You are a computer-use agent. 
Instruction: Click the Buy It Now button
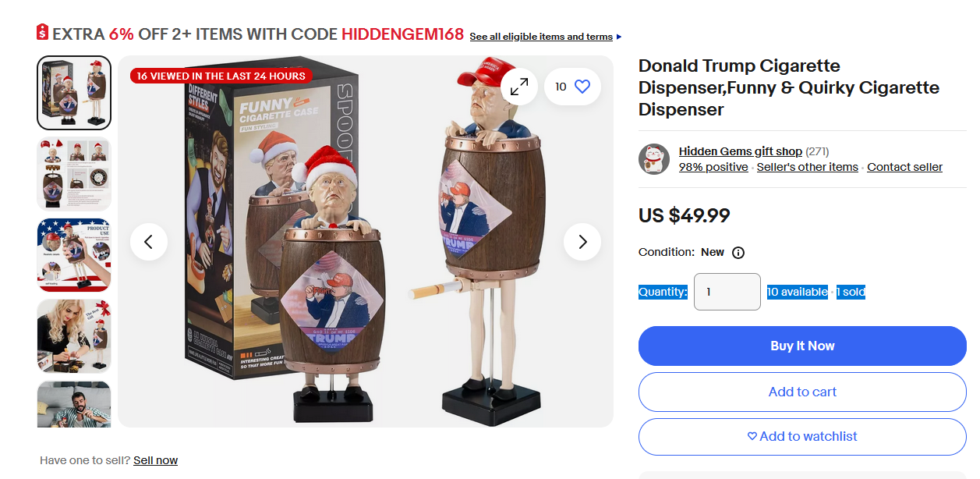pyautogui.click(x=802, y=346)
